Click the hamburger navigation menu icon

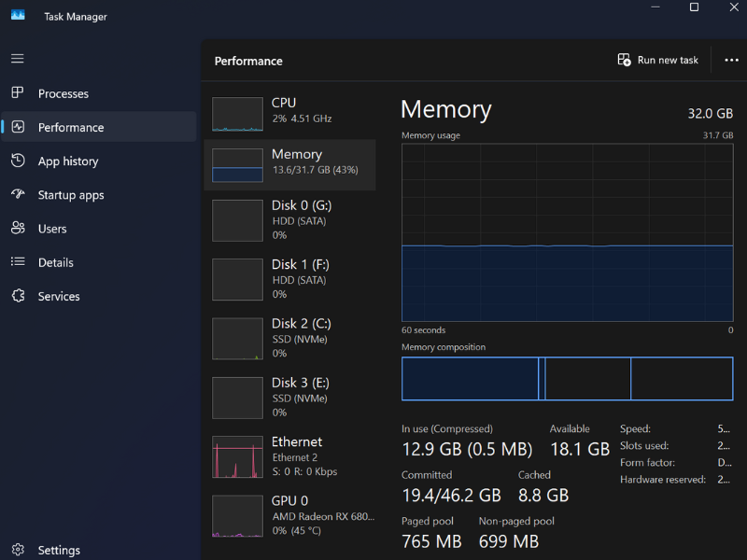17,59
